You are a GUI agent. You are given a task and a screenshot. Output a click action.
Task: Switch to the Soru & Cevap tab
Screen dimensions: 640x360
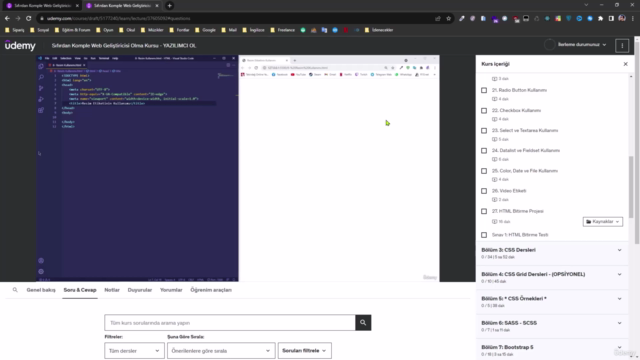click(80, 290)
